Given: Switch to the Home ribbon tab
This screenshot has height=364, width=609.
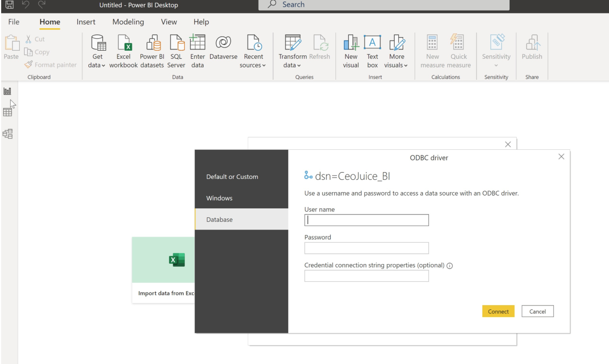Looking at the screenshot, I should (50, 22).
